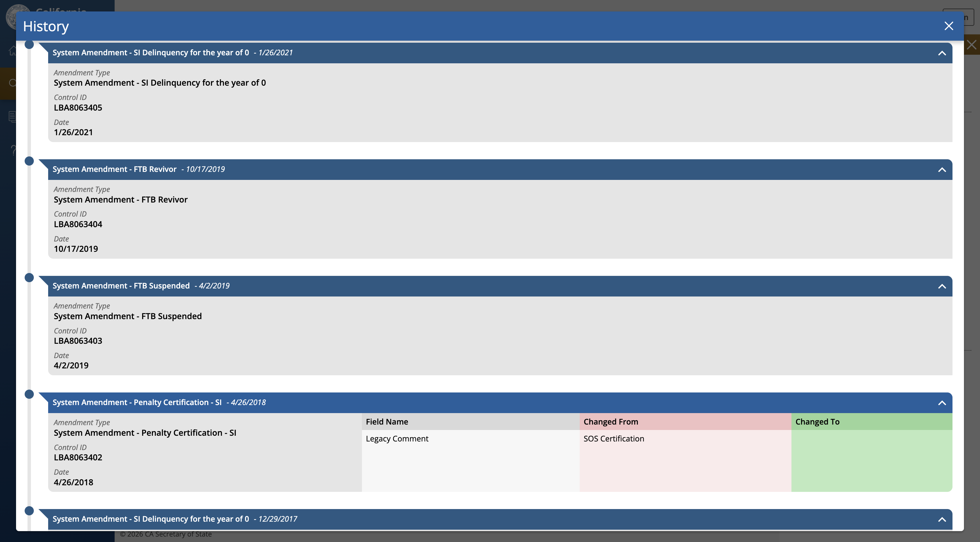The height and width of the screenshot is (542, 980).
Task: Collapse the SI Delinquency 1/26/2021 entry
Action: [x=942, y=53]
